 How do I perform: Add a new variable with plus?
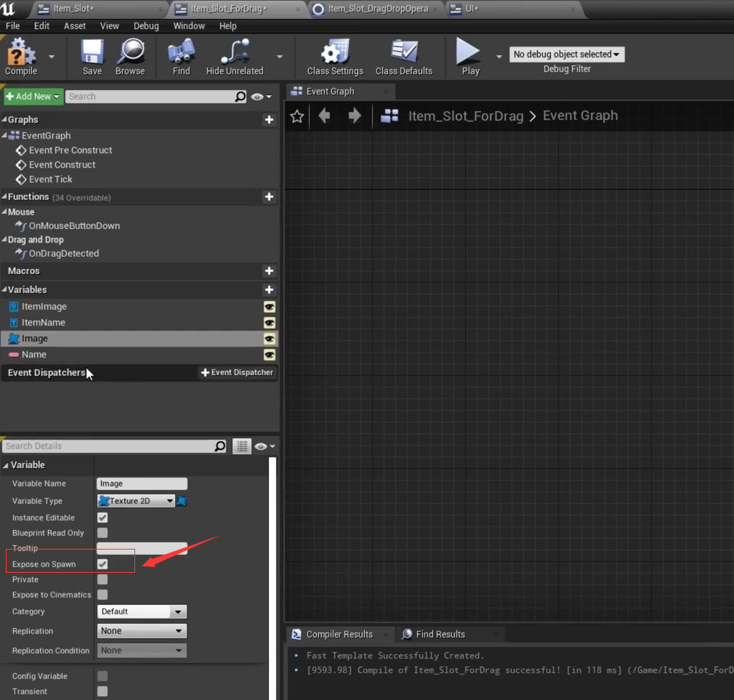(269, 290)
